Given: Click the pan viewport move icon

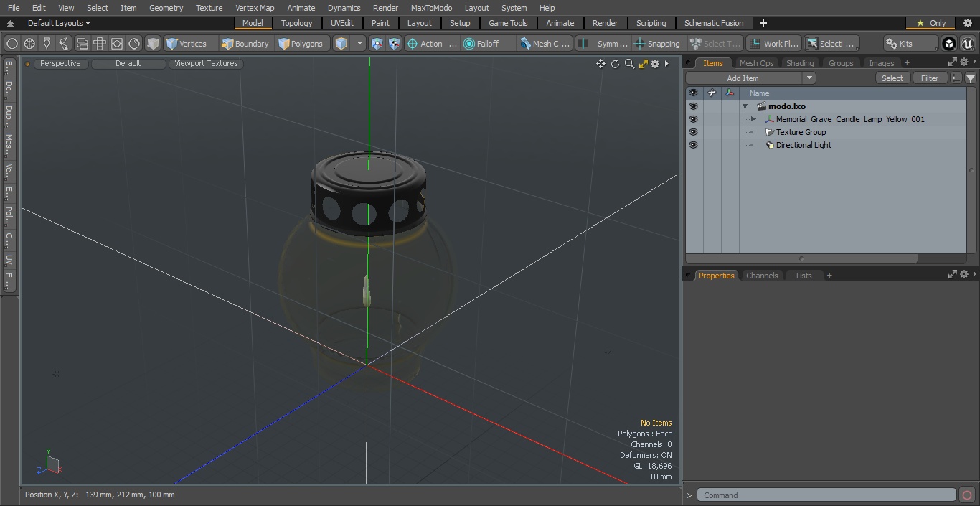Looking at the screenshot, I should click(x=600, y=64).
